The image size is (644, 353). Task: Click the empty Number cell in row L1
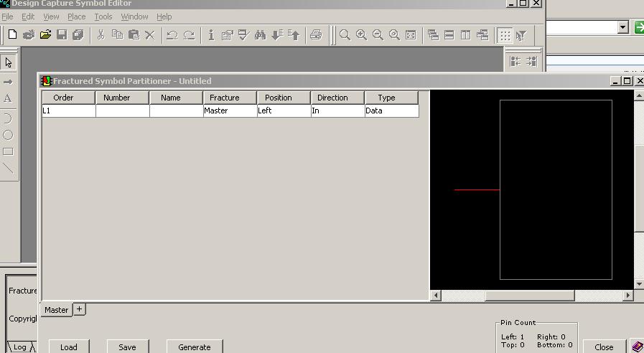122,110
